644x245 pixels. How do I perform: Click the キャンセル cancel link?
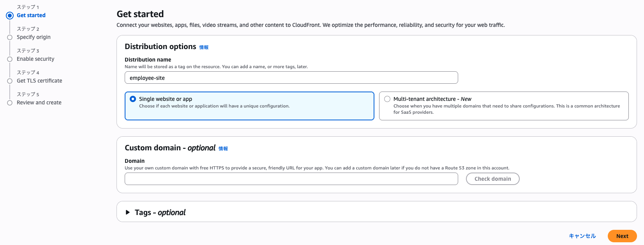click(582, 236)
